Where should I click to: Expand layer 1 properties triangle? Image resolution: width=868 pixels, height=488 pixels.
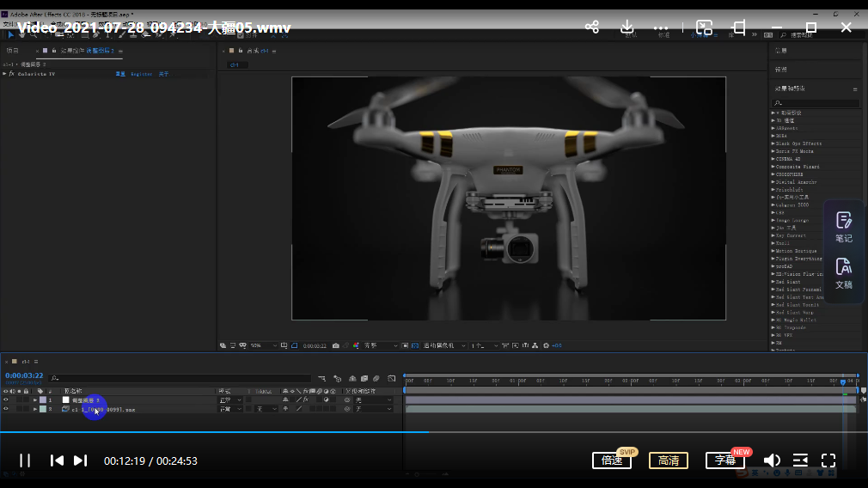[35, 400]
